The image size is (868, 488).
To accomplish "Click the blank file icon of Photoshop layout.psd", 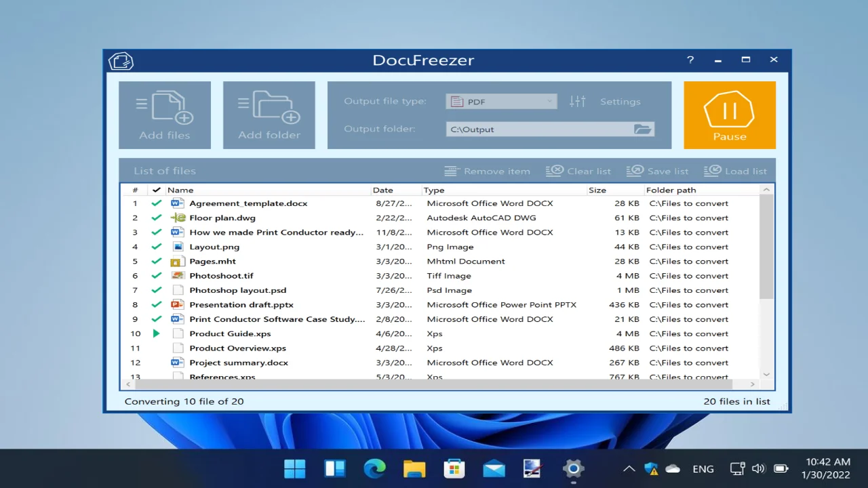I will coord(178,290).
